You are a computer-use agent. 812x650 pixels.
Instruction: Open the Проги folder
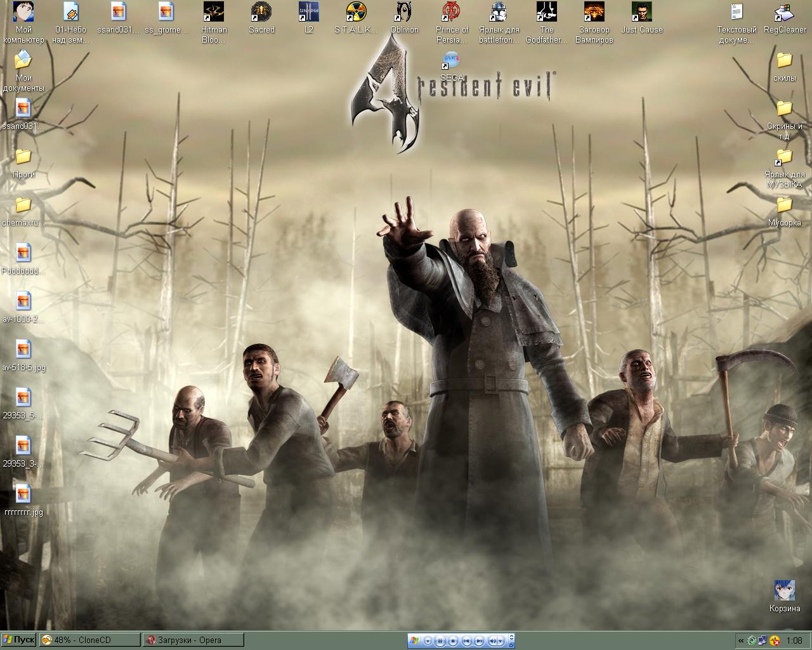[23, 162]
